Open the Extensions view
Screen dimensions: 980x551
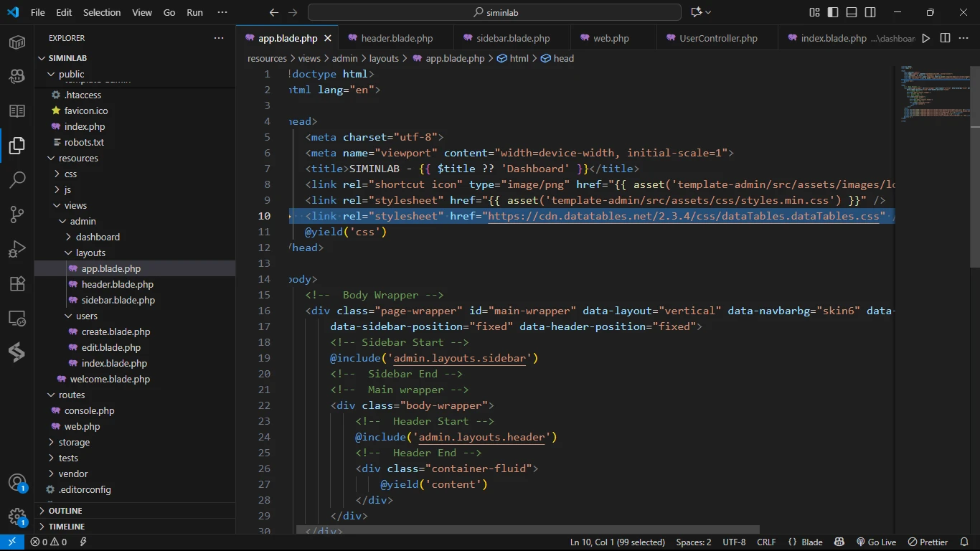point(17,283)
